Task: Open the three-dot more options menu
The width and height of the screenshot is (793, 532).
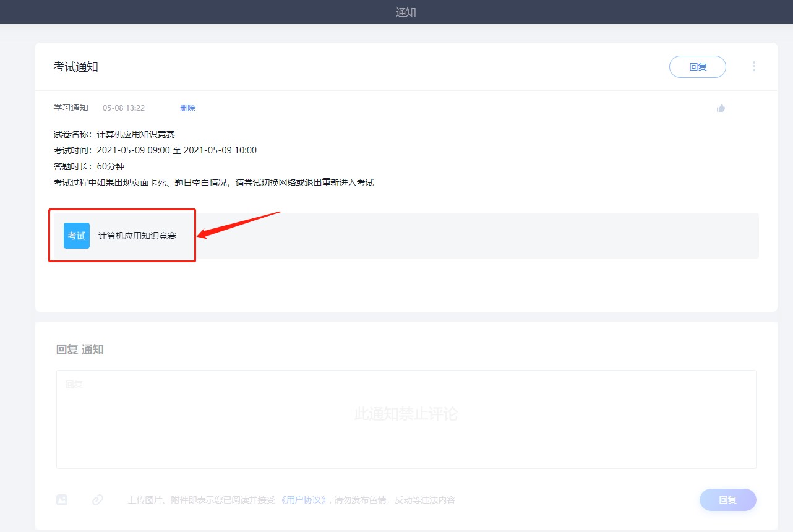Action: tap(753, 66)
